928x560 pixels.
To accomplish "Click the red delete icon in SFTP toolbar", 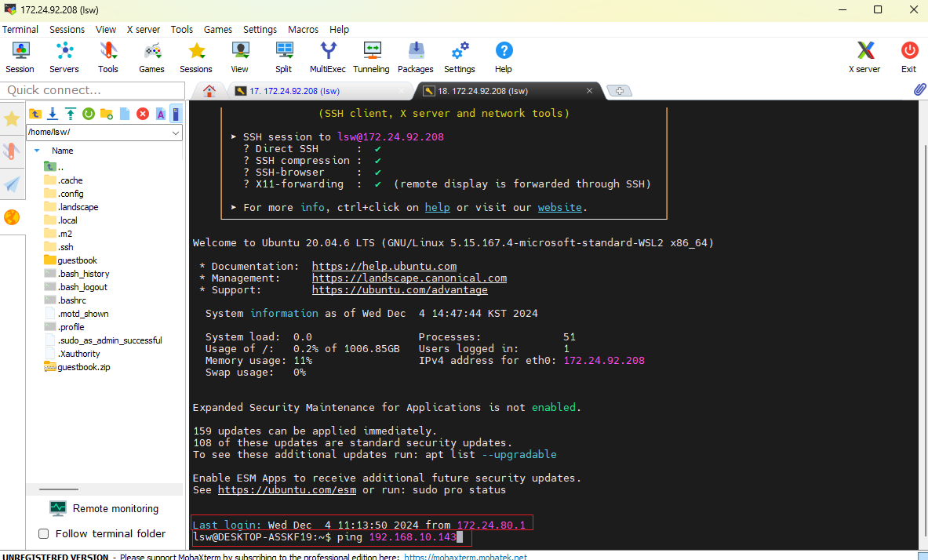I will tap(143, 114).
